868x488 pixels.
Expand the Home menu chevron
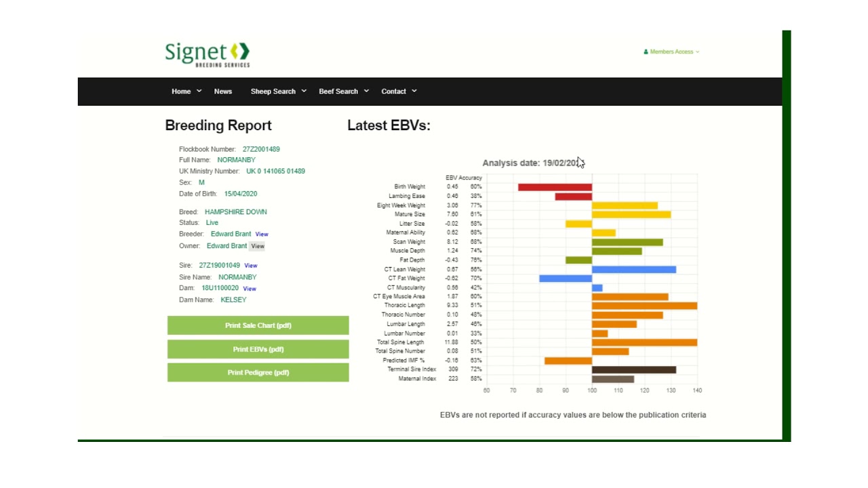(x=199, y=91)
